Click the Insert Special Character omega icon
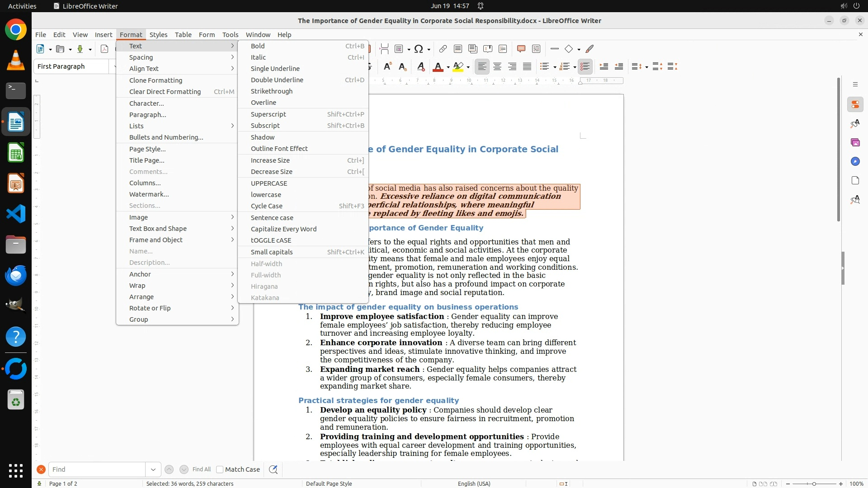 [419, 49]
